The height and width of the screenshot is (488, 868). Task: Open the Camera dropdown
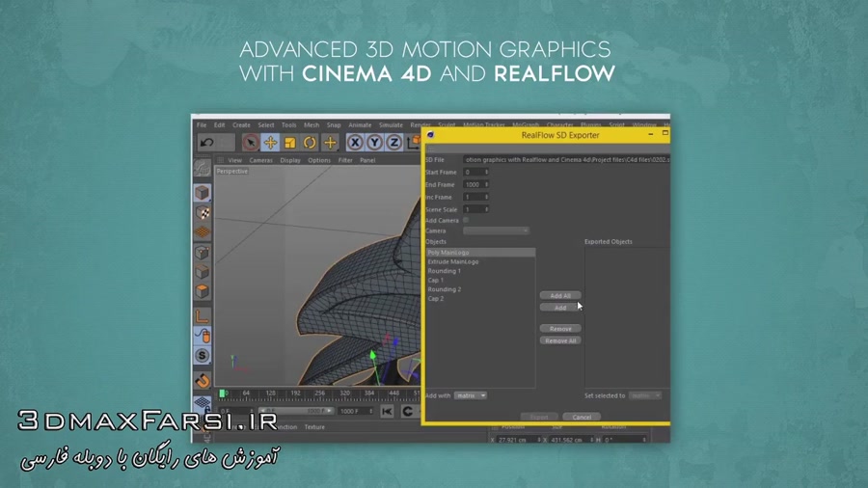pos(496,230)
